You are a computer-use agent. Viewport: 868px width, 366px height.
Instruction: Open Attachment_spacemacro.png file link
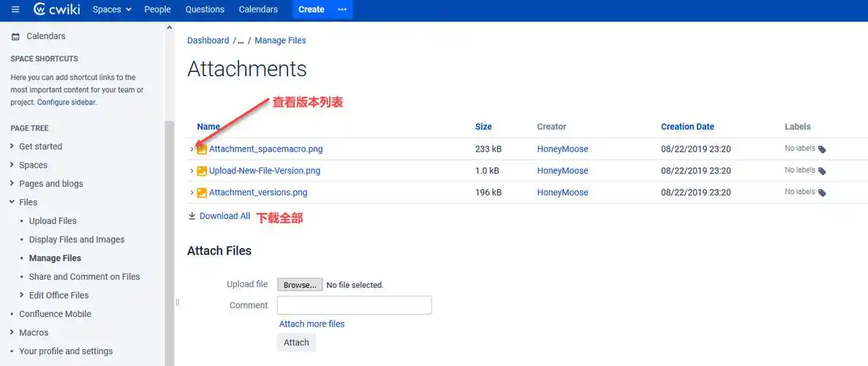tap(265, 149)
